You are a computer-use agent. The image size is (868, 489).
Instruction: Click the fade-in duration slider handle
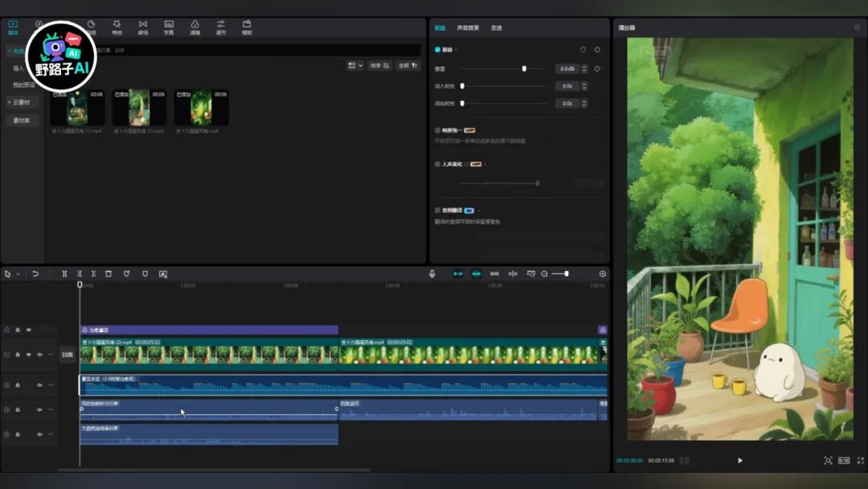coord(462,86)
